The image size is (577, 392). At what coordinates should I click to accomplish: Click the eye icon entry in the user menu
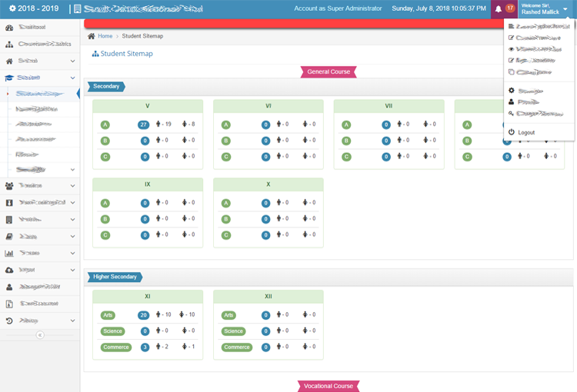click(x=512, y=48)
